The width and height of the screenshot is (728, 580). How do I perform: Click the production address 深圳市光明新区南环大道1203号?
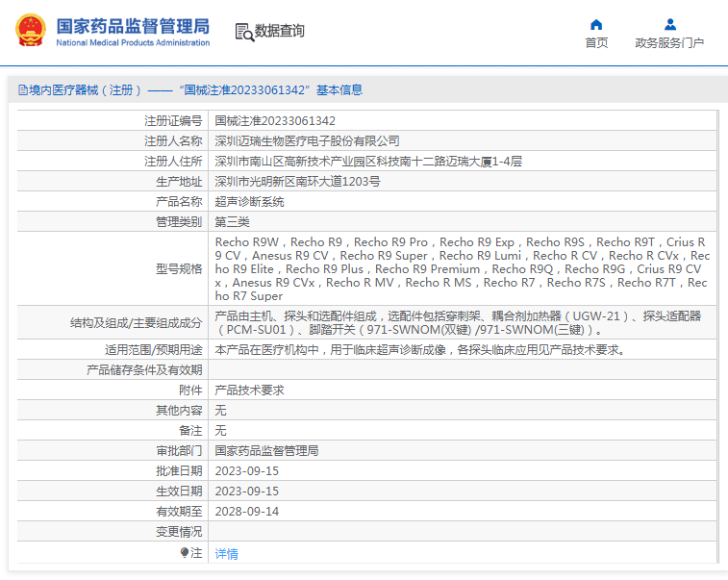click(297, 182)
